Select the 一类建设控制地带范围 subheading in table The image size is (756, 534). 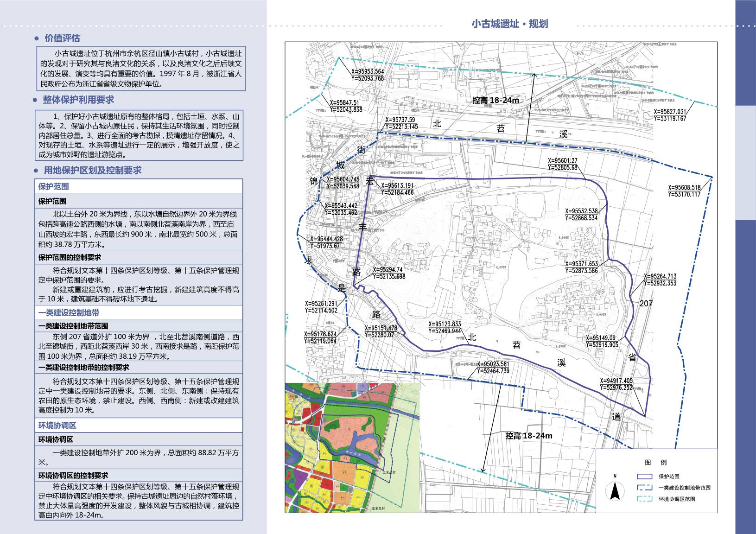coord(73,326)
